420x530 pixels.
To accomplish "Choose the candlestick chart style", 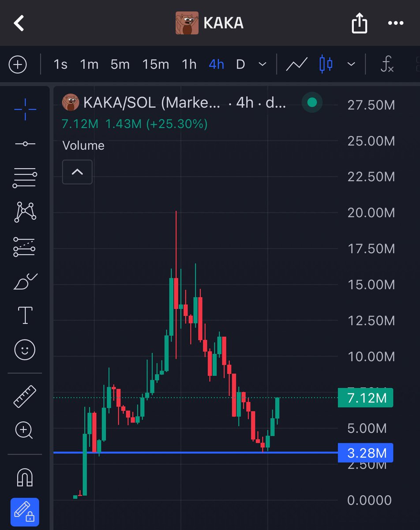I will pyautogui.click(x=326, y=64).
